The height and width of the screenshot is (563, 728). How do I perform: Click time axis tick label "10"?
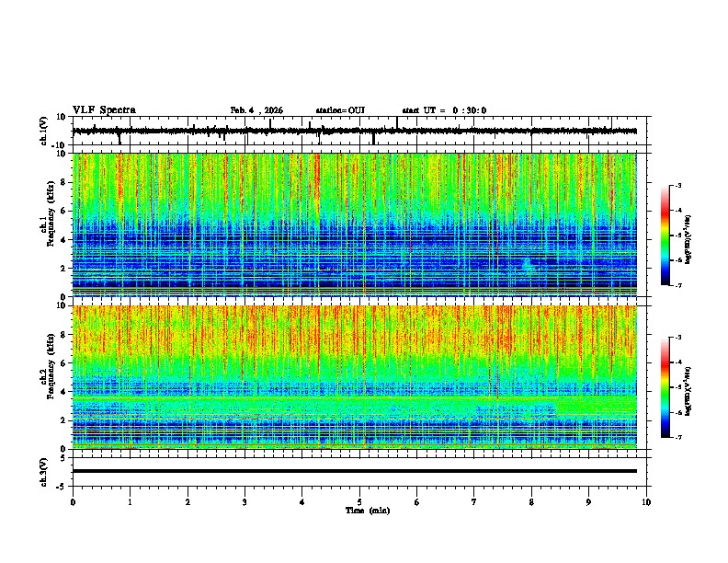tap(646, 502)
